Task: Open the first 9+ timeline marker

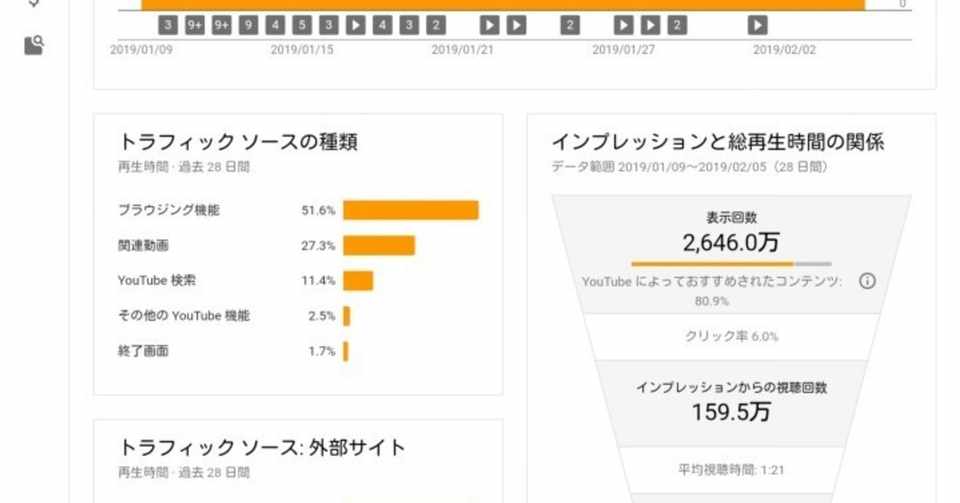Action: pyautogui.click(x=195, y=25)
